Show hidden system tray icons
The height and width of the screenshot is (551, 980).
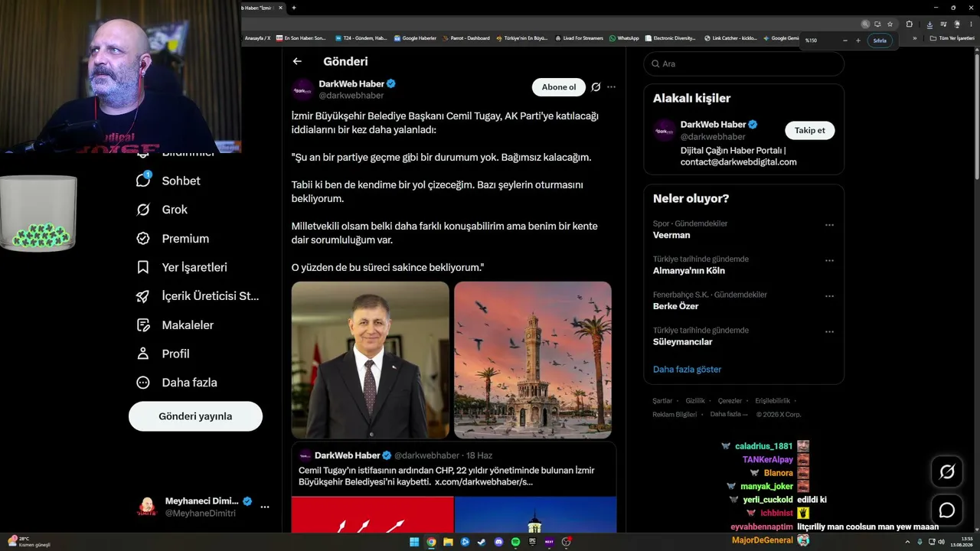click(908, 542)
